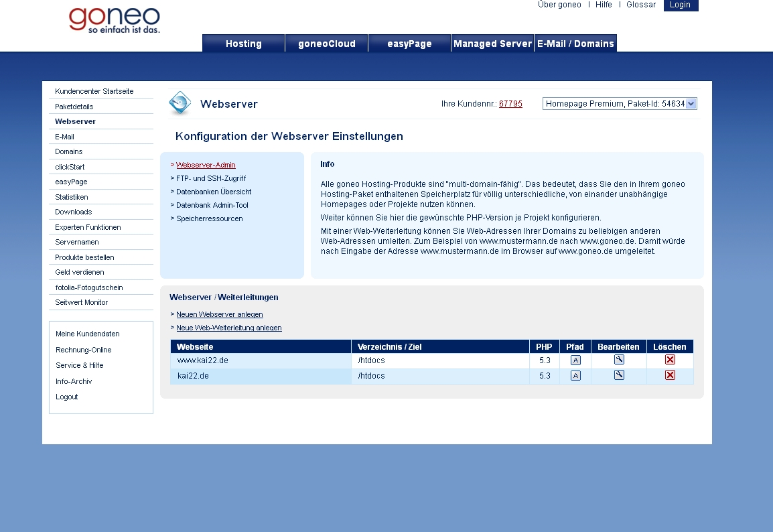773x532 pixels.
Task: Open Geld verdienen
Action: point(79,271)
